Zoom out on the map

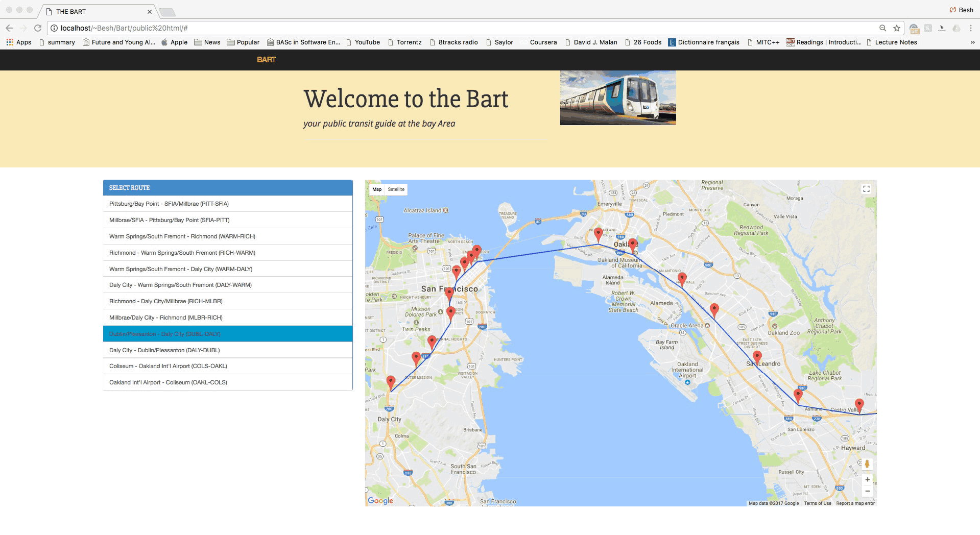tap(867, 491)
